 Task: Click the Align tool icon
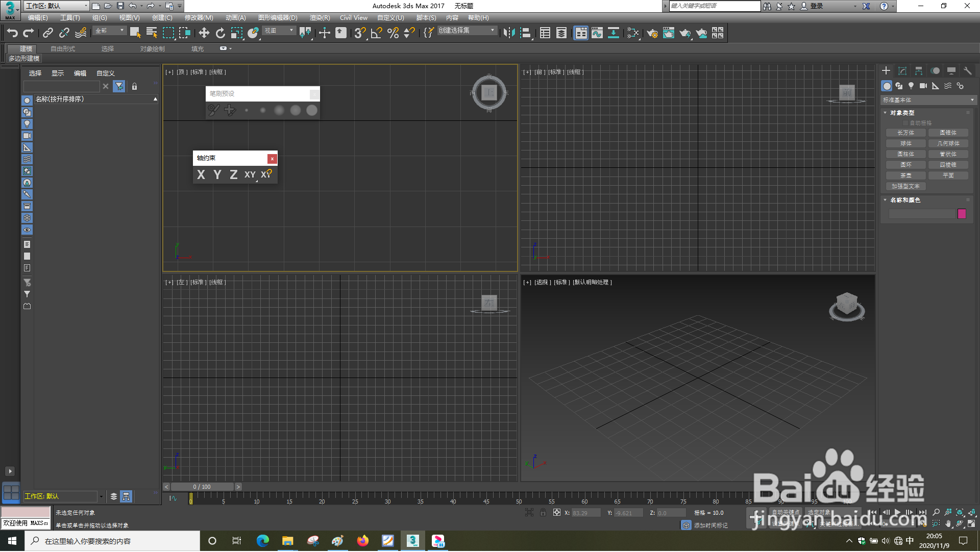point(526,33)
